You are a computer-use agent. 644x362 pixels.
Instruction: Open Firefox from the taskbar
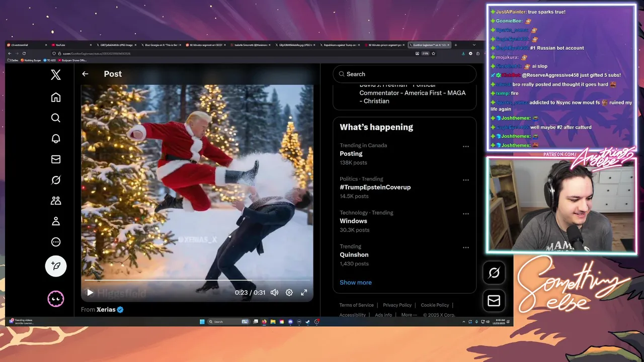point(264,322)
